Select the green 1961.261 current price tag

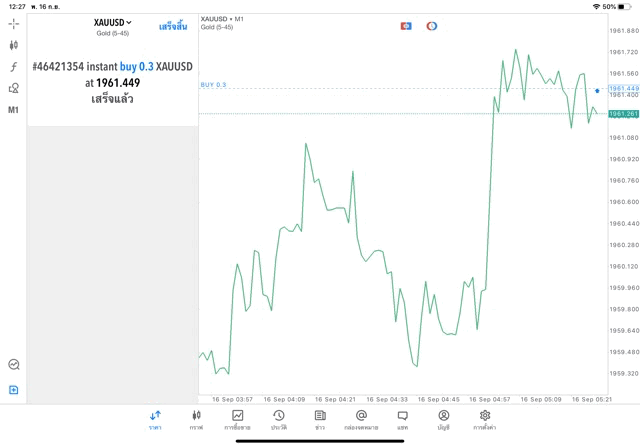pyautogui.click(x=623, y=114)
